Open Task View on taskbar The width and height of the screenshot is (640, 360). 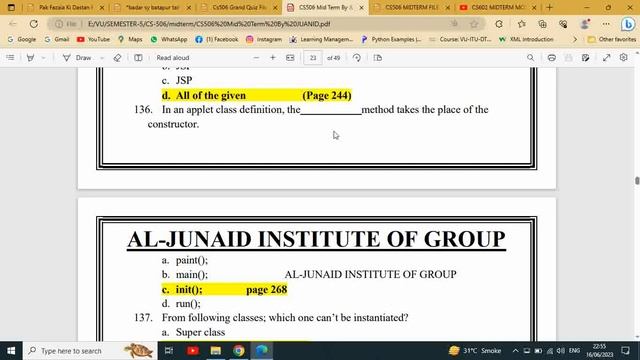[169, 351]
